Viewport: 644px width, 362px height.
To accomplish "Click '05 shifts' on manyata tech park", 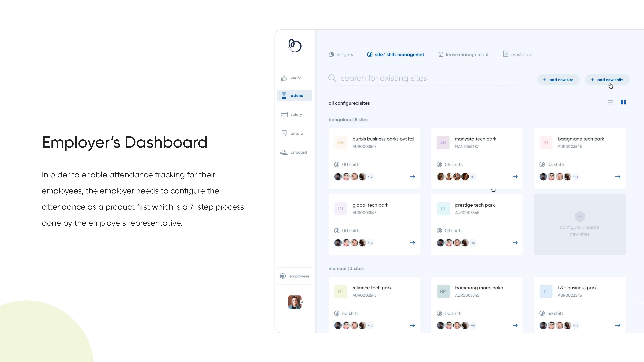I will pyautogui.click(x=450, y=165).
